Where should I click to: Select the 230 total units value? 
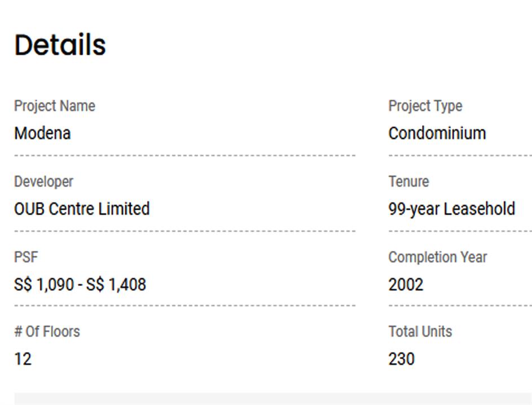coord(401,359)
